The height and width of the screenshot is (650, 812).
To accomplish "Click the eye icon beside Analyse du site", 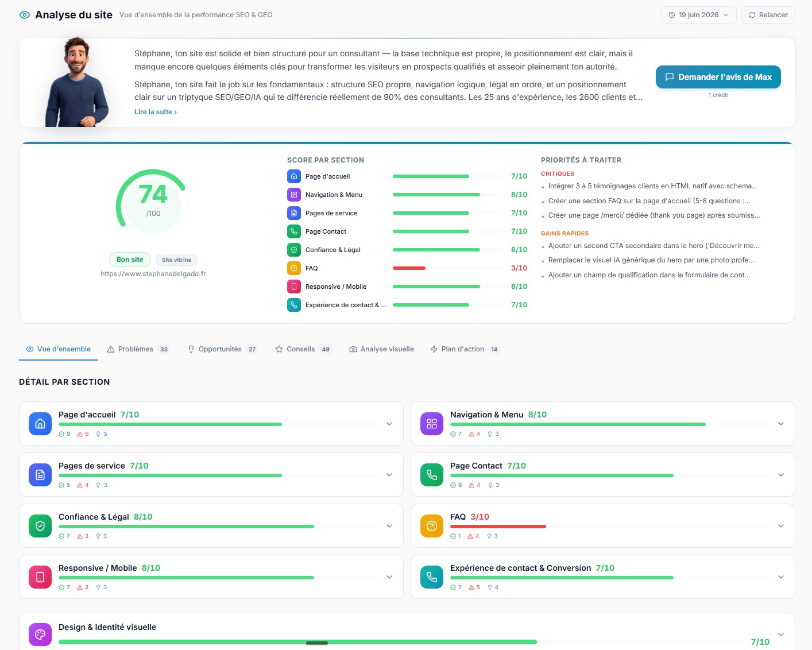I will [x=25, y=15].
